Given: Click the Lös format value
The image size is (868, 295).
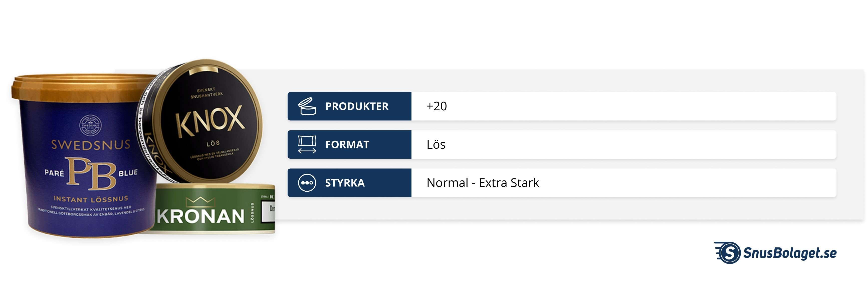Looking at the screenshot, I should (x=436, y=144).
